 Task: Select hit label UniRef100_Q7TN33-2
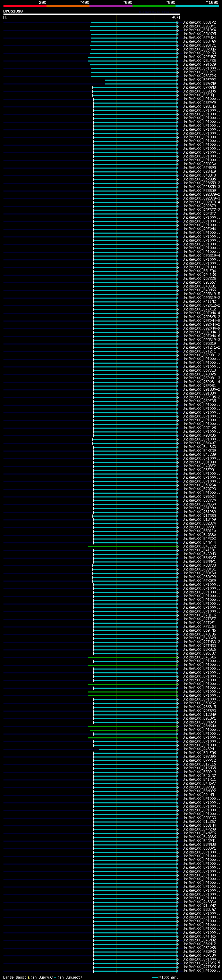tap(201, 642)
